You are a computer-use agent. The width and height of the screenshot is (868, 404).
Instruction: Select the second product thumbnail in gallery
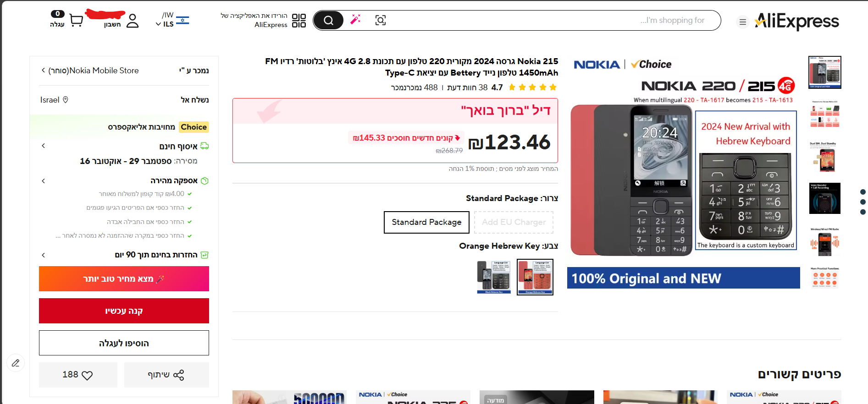coord(825,114)
